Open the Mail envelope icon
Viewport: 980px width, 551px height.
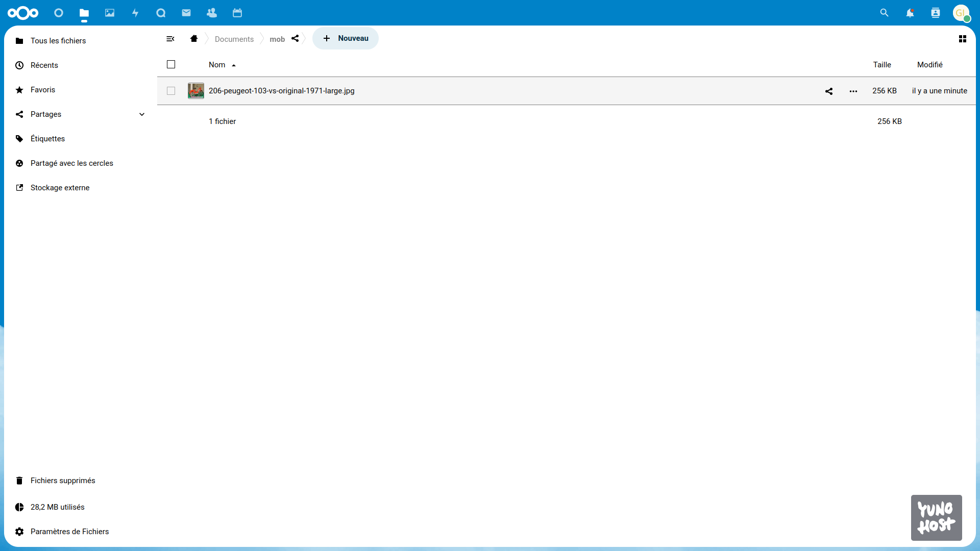pos(186,13)
